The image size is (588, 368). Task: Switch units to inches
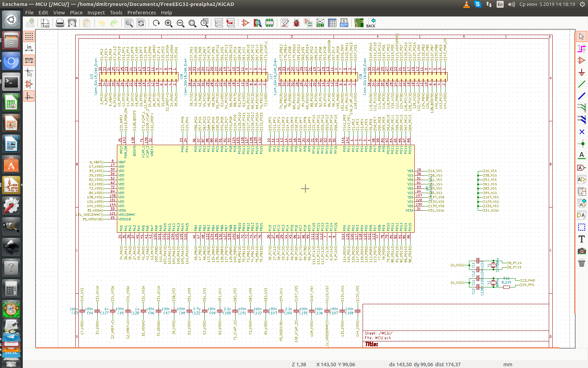point(29,48)
